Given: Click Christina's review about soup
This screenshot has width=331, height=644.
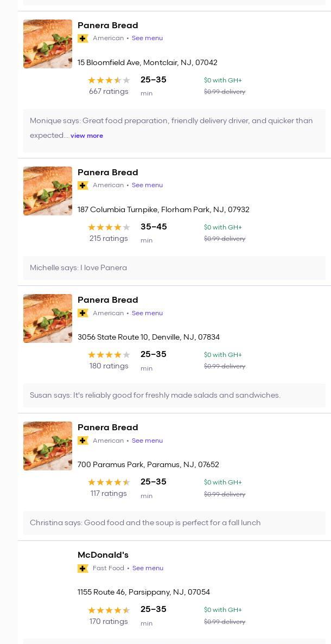Looking at the screenshot, I should click(x=145, y=523).
